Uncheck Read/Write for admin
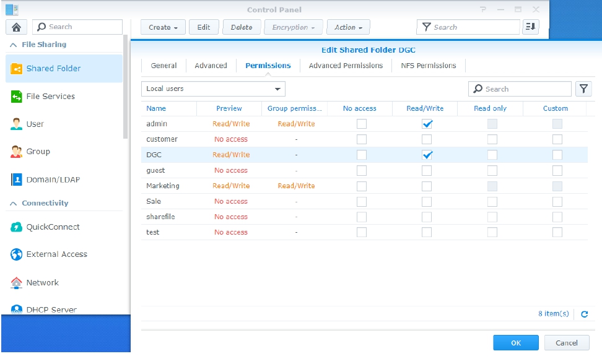 click(x=427, y=124)
